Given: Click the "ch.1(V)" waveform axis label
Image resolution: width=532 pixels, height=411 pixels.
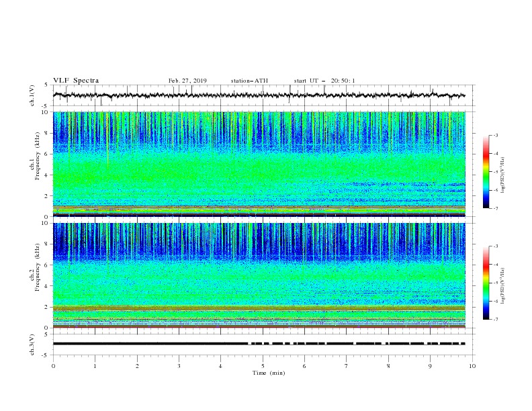Looking at the screenshot, I should pyautogui.click(x=32, y=95).
